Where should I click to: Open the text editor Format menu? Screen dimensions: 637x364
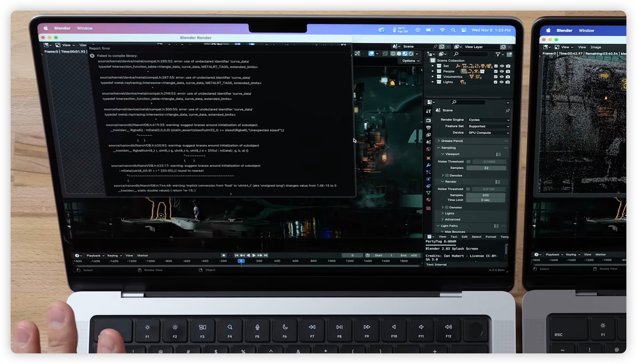click(491, 237)
